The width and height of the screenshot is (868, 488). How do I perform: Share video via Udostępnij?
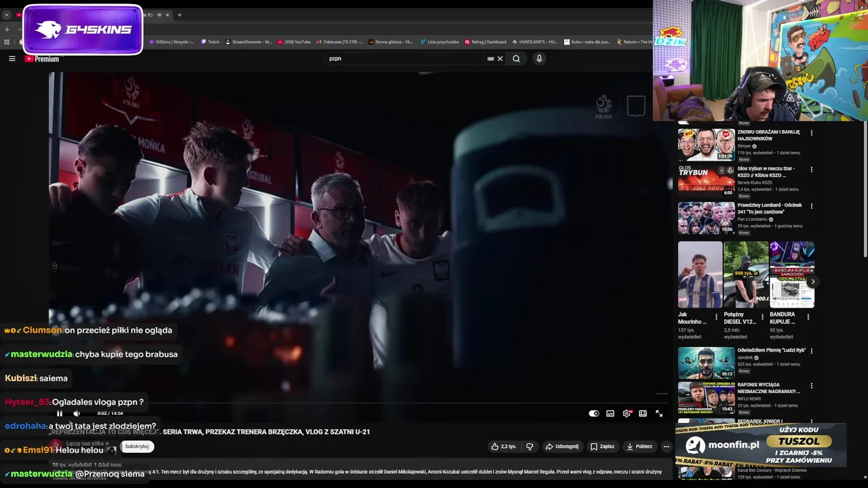click(x=562, y=447)
